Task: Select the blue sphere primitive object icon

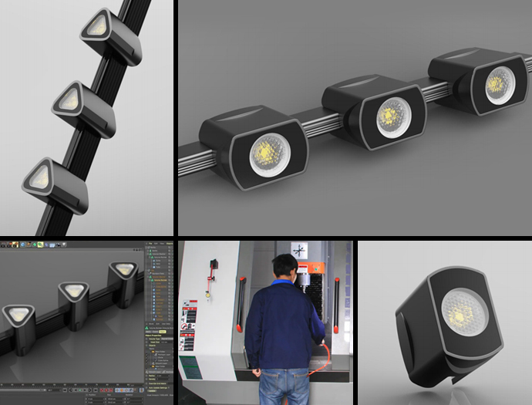Action: [x=22, y=245]
